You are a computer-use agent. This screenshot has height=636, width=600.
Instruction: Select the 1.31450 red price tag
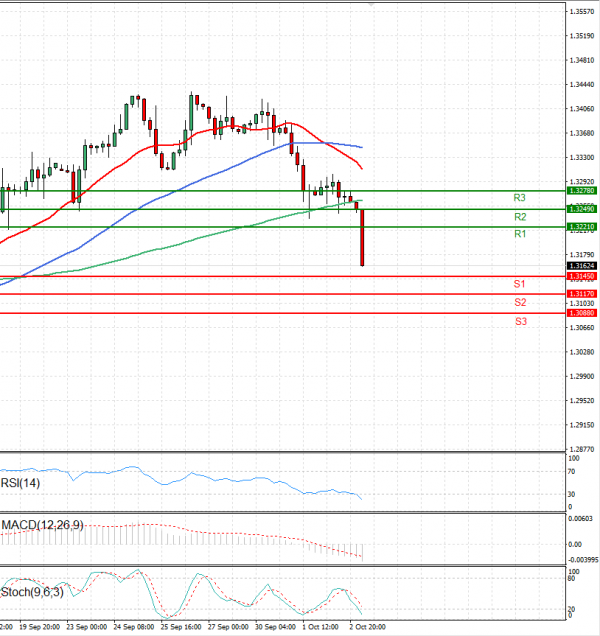click(582, 276)
